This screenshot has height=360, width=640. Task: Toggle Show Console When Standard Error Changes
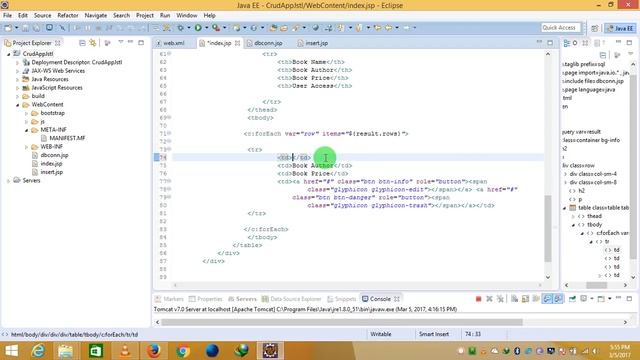(x=558, y=299)
